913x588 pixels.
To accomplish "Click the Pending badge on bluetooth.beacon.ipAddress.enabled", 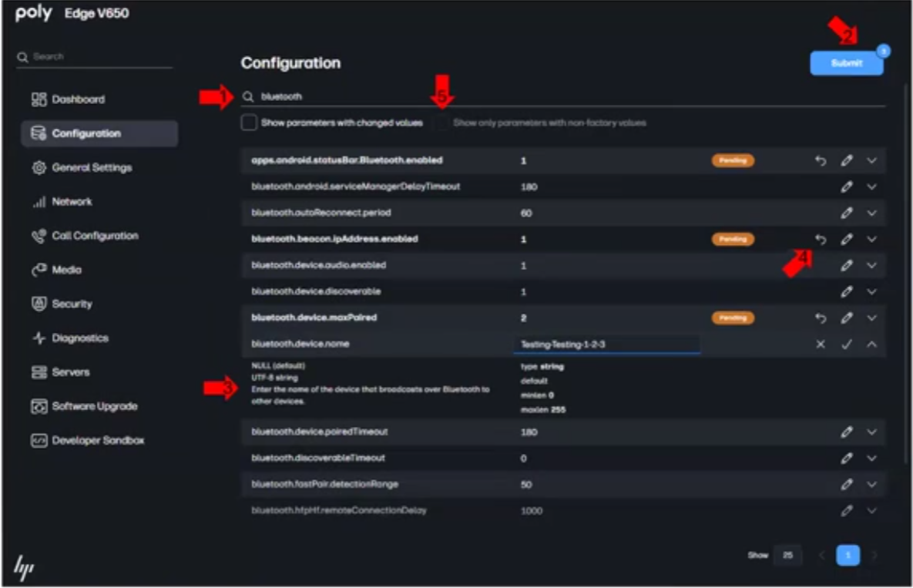I will tap(733, 239).
